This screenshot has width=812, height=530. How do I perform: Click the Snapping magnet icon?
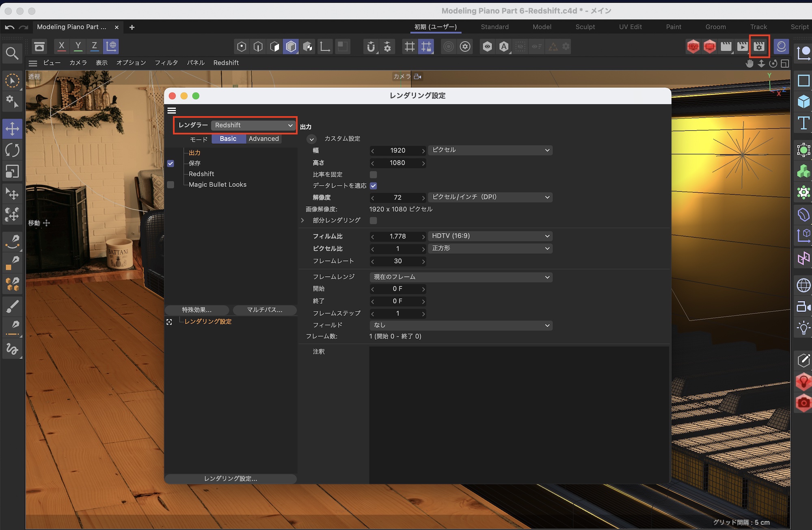point(371,46)
